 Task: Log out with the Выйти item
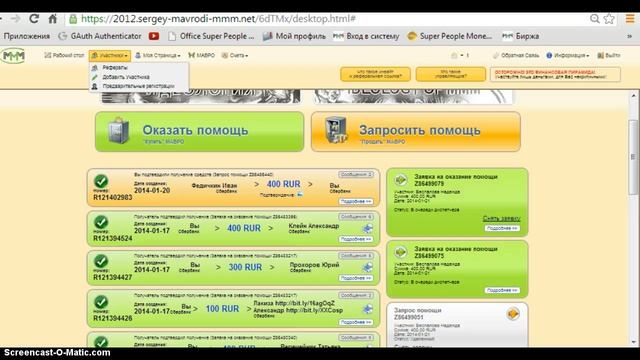609,55
